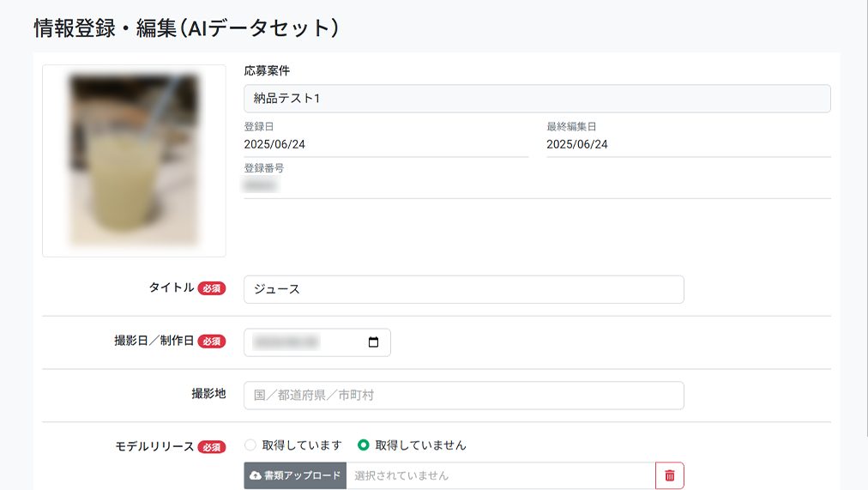
Task: Click the 書類アップロード upload button
Action: [x=295, y=475]
